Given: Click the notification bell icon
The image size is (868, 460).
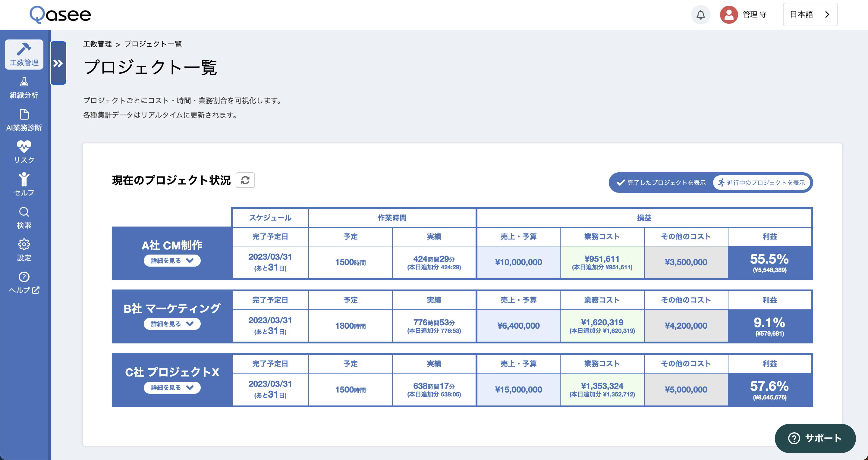Looking at the screenshot, I should 700,14.
